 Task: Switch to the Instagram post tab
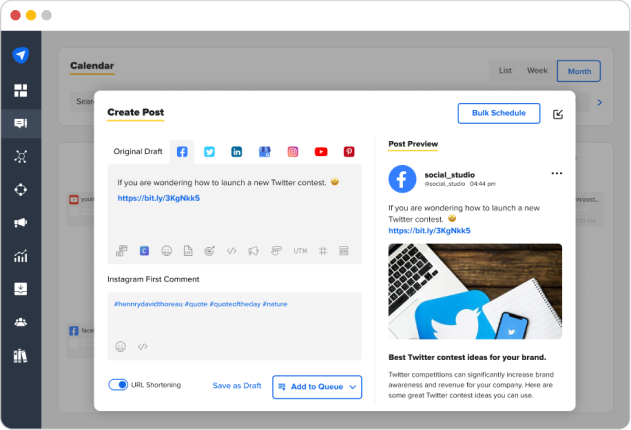293,152
